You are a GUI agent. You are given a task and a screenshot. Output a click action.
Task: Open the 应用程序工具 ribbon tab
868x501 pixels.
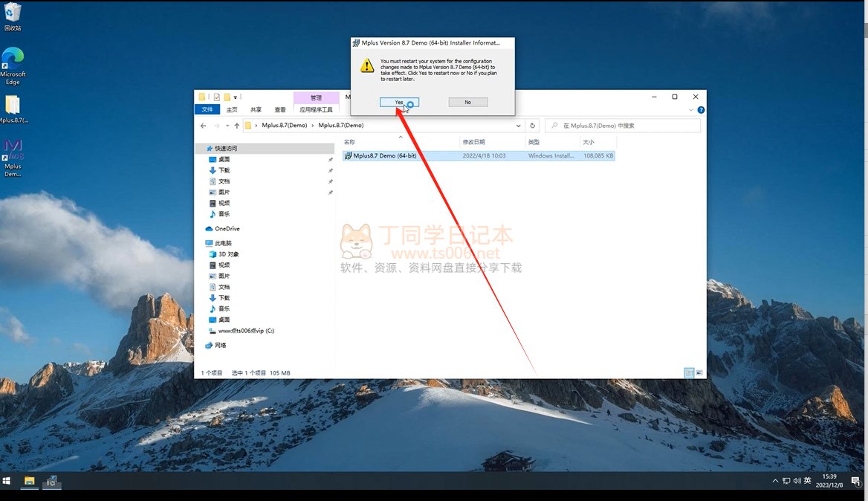[316, 109]
